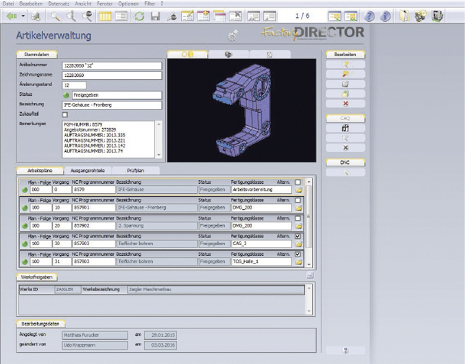Open folder icon for CAS_1 row

tap(298, 244)
